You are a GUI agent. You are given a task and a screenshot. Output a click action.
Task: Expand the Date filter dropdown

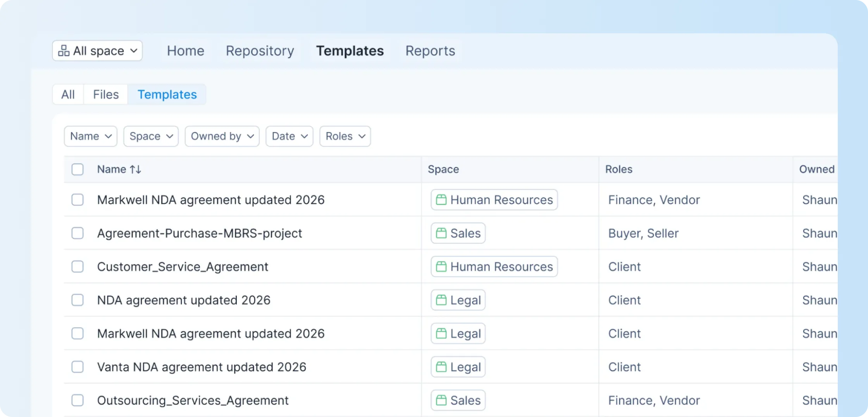tap(289, 136)
